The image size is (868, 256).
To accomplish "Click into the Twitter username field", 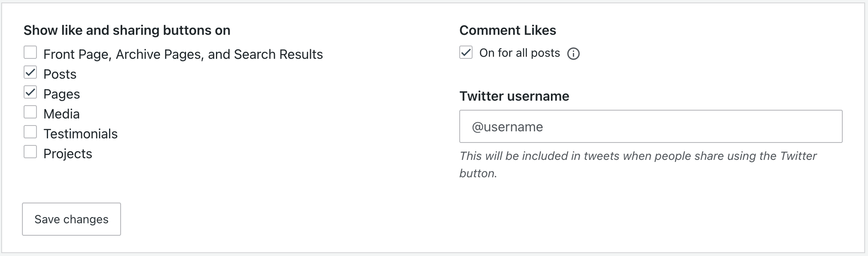I will [x=650, y=126].
